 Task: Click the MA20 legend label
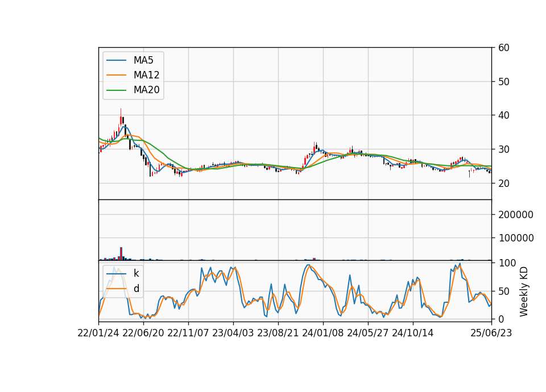pyautogui.click(x=146, y=90)
